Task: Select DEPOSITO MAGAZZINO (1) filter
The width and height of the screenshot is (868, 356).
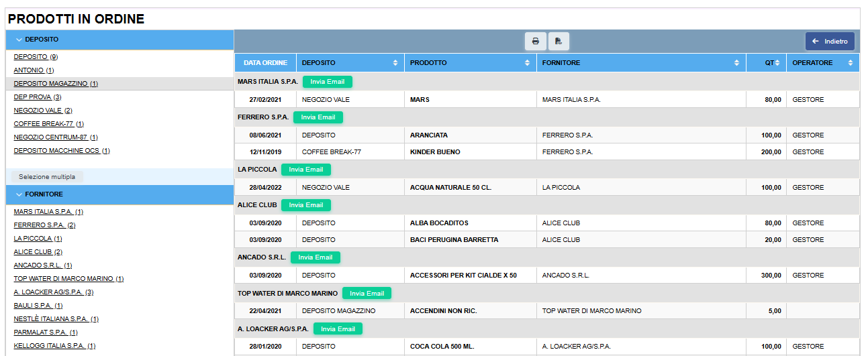Action: (x=56, y=84)
